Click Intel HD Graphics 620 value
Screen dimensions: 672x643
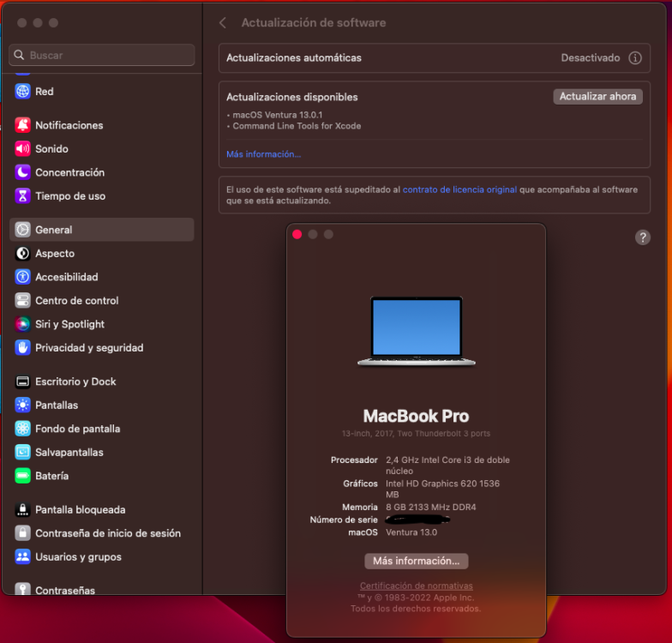pyautogui.click(x=442, y=489)
